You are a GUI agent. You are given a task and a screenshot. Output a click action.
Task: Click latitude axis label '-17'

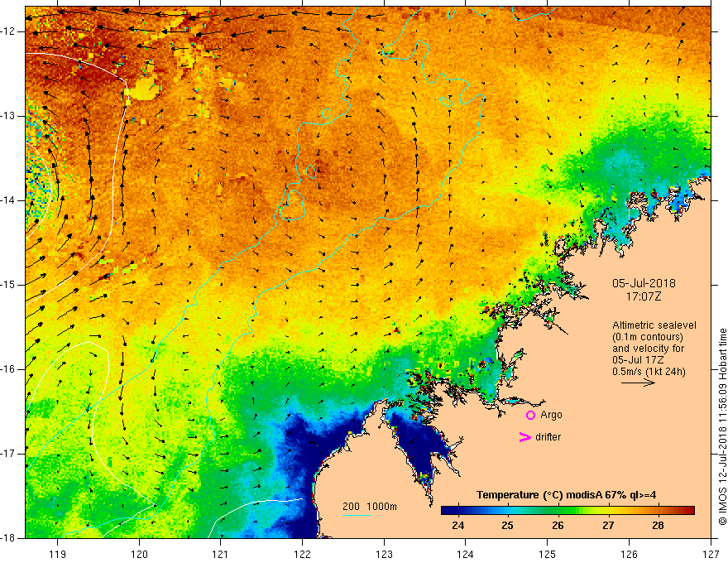[x=9, y=454]
